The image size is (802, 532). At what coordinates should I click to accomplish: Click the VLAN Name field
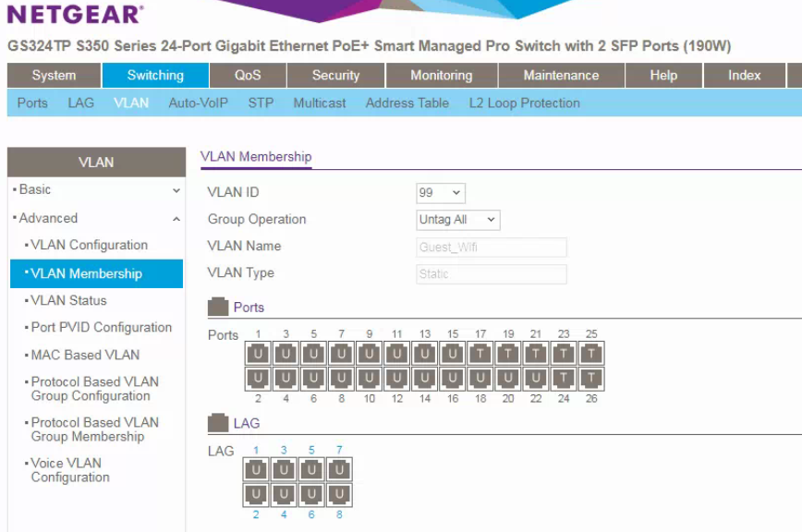click(492, 248)
